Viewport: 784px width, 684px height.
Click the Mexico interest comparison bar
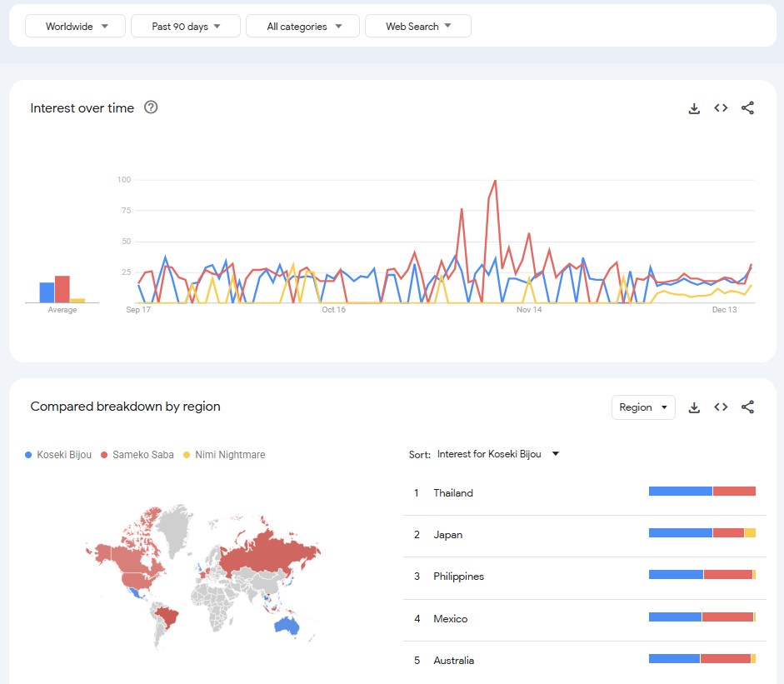point(702,617)
